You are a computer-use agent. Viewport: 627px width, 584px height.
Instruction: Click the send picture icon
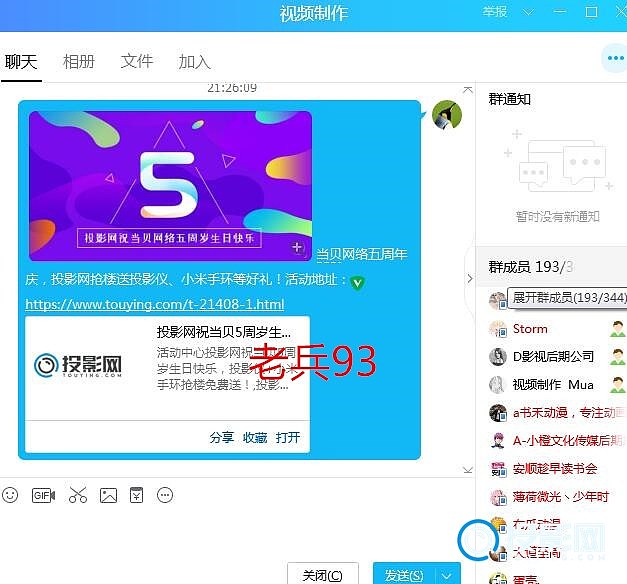pyautogui.click(x=108, y=495)
